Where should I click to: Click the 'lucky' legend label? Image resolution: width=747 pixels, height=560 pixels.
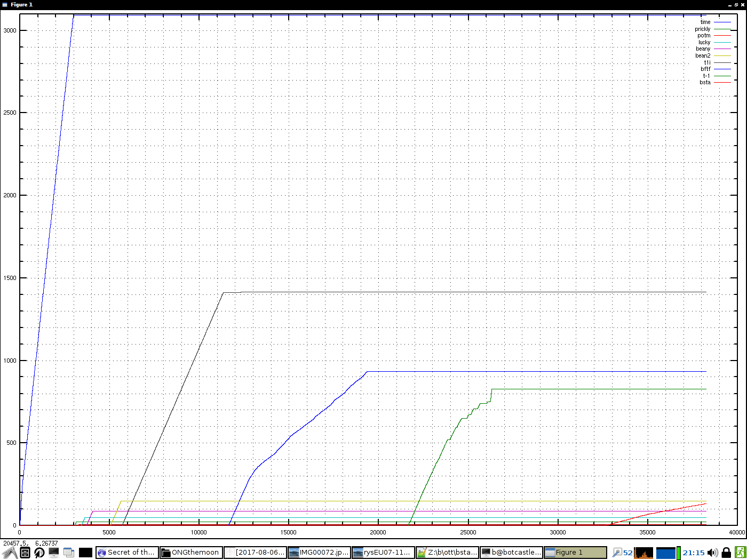pos(704,43)
